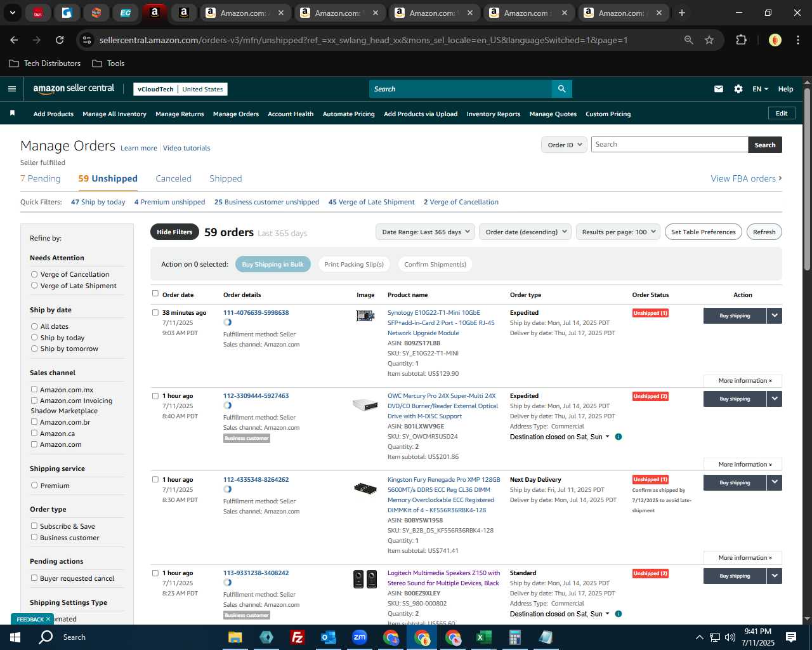Open FileZilla from the taskbar
Viewport: 812px width, 650px height.
click(x=297, y=637)
